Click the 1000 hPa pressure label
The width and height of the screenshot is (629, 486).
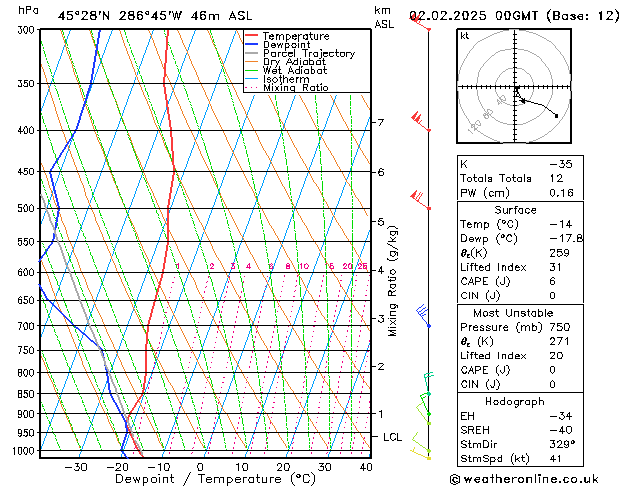pyautogui.click(x=24, y=451)
